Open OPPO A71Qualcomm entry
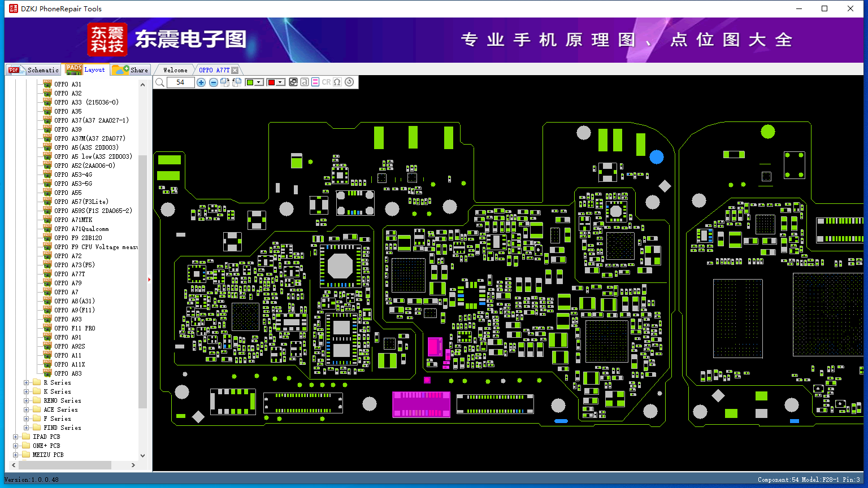Image resolution: width=868 pixels, height=488 pixels. [81, 229]
